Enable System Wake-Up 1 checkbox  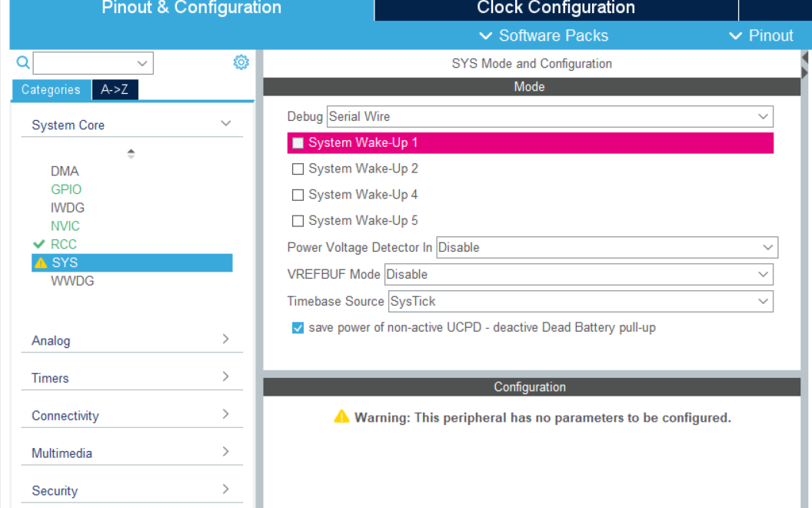click(298, 142)
